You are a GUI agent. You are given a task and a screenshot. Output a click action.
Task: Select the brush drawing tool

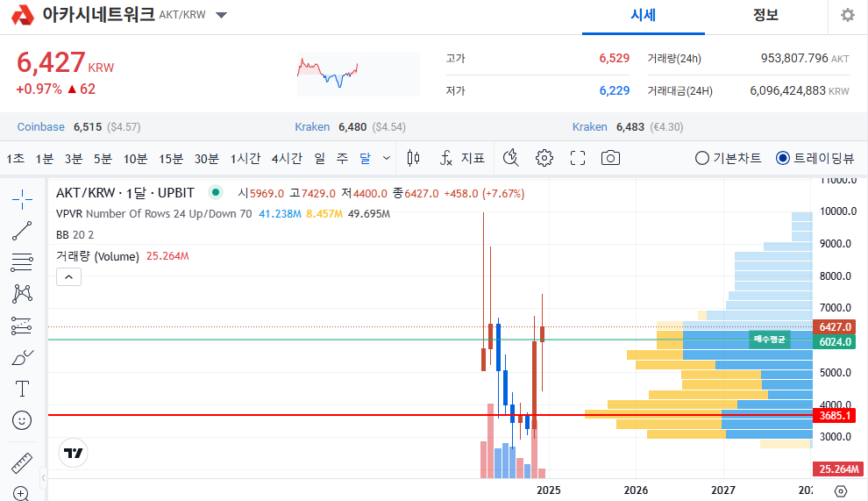22,357
